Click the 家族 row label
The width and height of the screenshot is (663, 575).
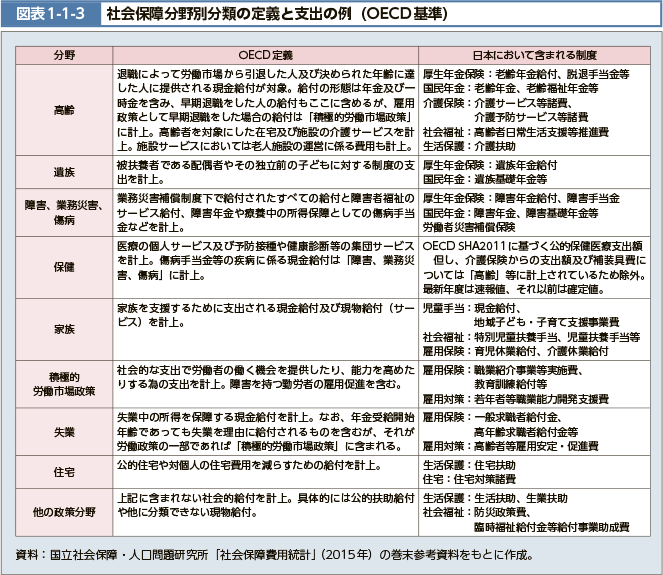point(64,327)
